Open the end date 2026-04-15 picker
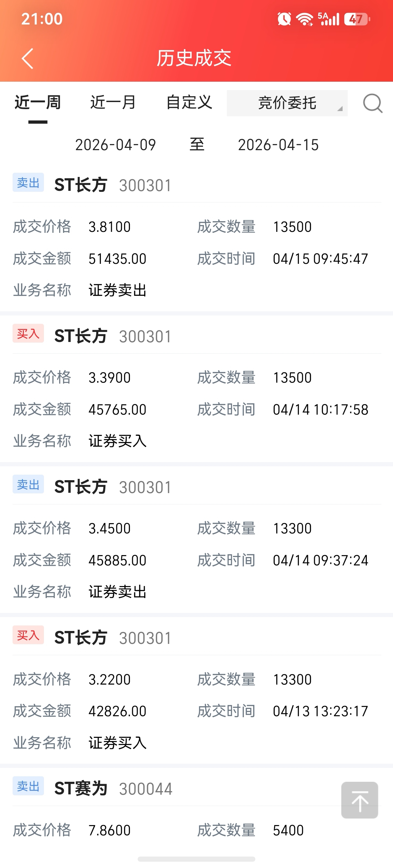 pyautogui.click(x=278, y=145)
